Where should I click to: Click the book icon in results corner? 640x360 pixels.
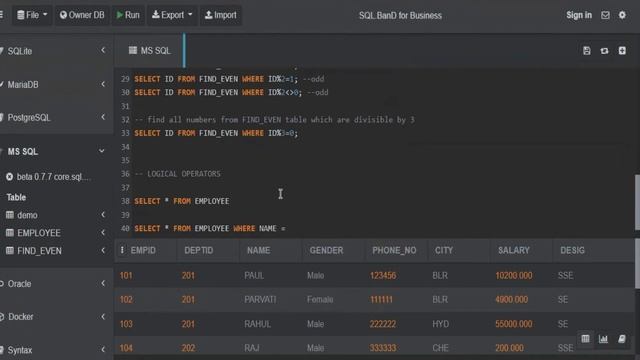622,339
